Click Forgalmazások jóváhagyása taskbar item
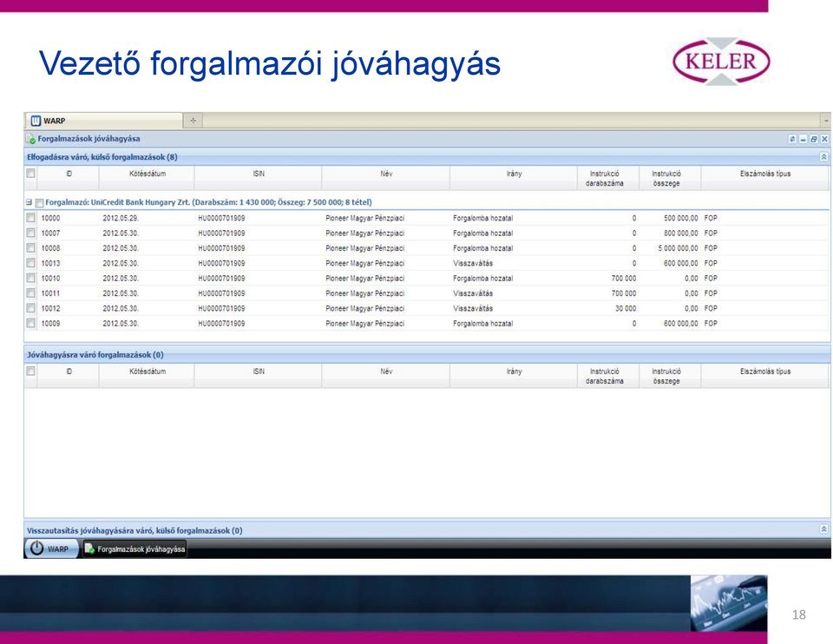Viewport: 833px width, 644px height. pyautogui.click(x=135, y=549)
